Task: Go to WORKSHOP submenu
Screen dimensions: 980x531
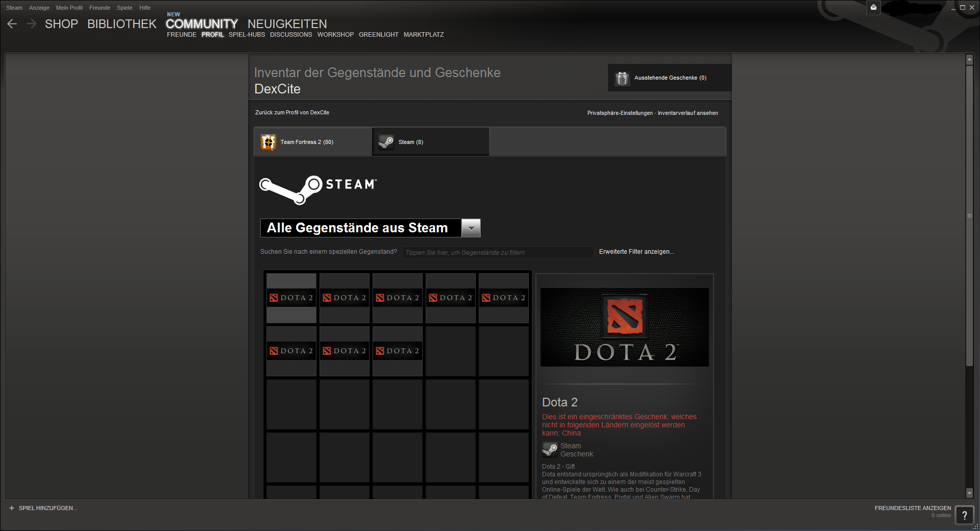Action: [x=335, y=35]
